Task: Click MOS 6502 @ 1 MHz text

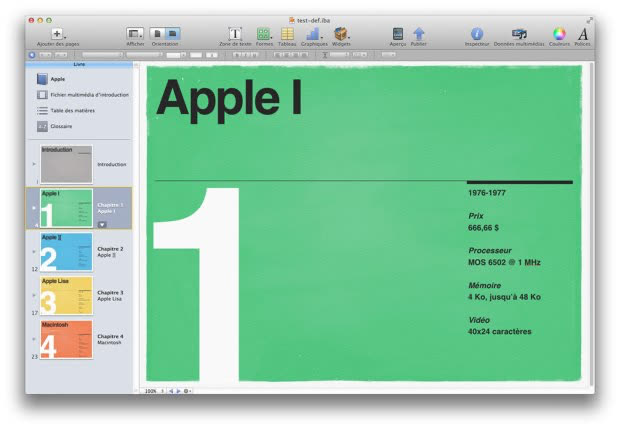Action: coord(504,263)
